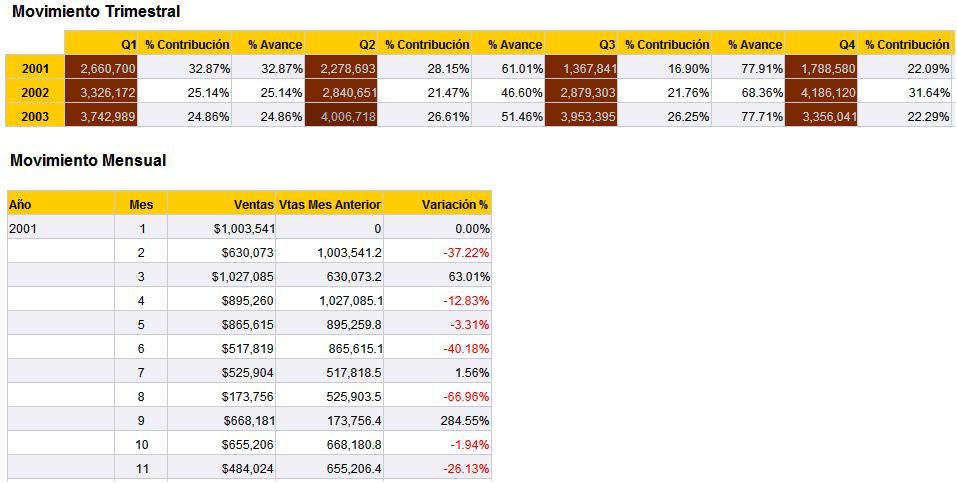
Task: Select the Vtas Mes Anterior column header
Action: [x=330, y=204]
